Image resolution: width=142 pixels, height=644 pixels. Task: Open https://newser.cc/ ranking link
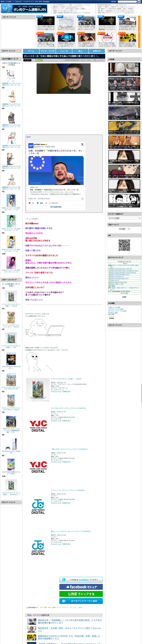(117, 276)
